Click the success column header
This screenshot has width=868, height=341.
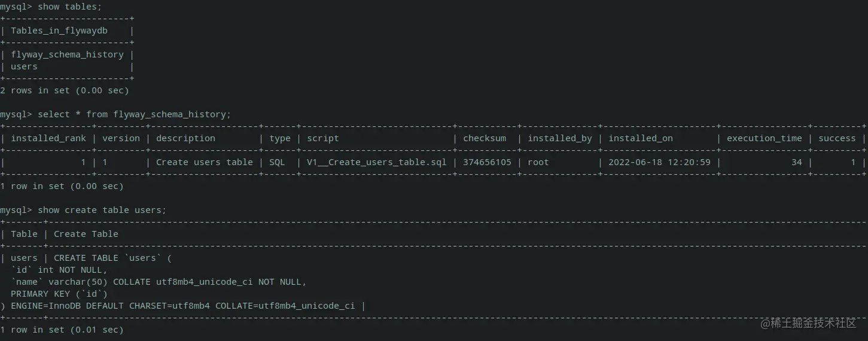click(x=837, y=138)
